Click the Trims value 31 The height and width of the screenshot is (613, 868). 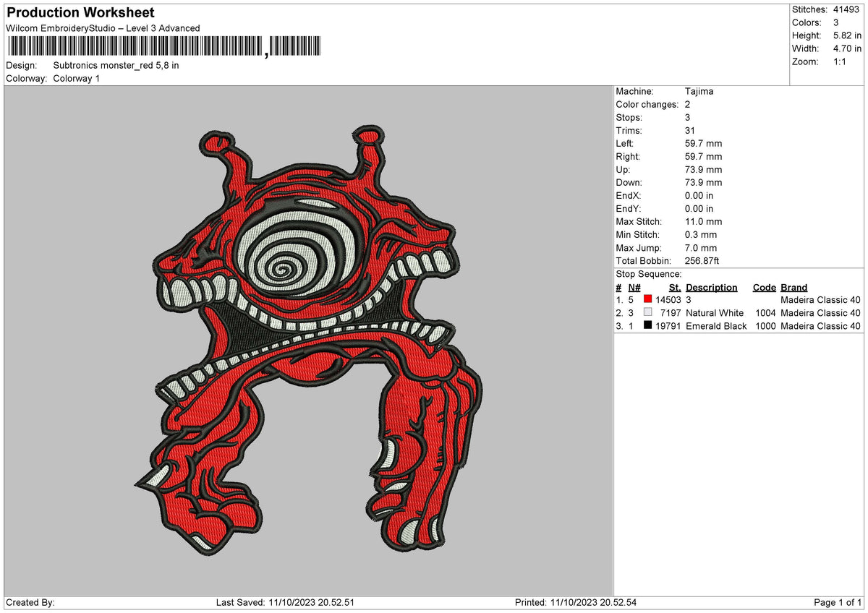click(690, 131)
